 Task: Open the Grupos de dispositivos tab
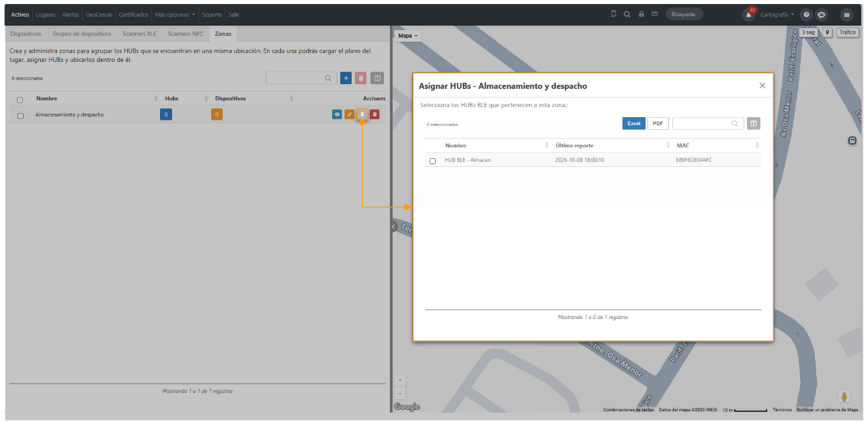click(x=82, y=34)
